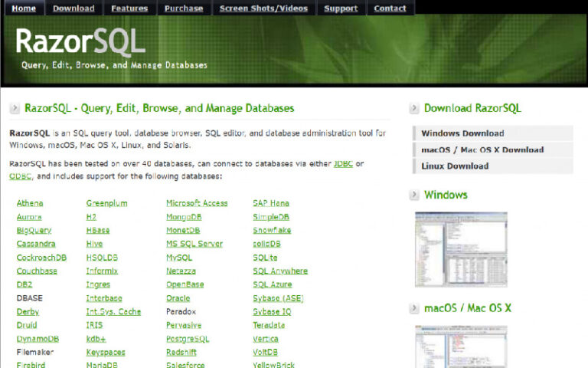Open the Purchase page from top navigation
Viewport: 588px width, 368px height.
click(x=184, y=8)
